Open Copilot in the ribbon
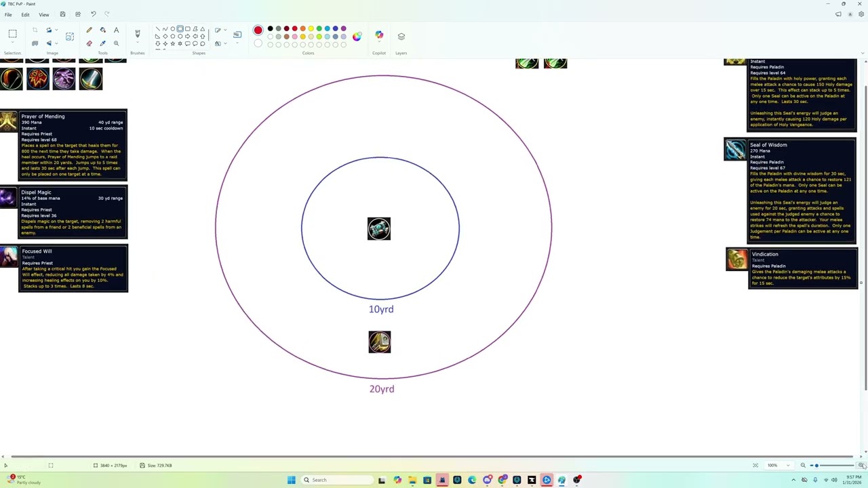This screenshot has width=868, height=488. [x=379, y=36]
